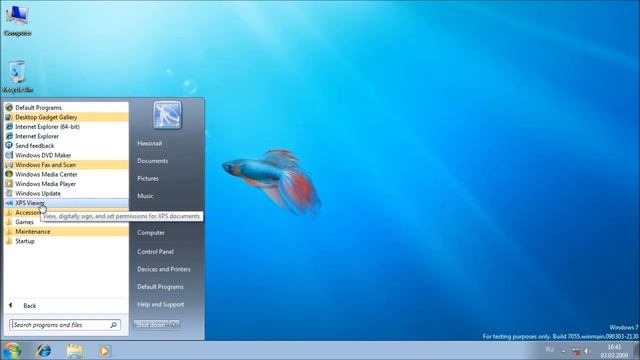Click the Action Center flag tray icon
640x360 pixels.
[576, 351]
